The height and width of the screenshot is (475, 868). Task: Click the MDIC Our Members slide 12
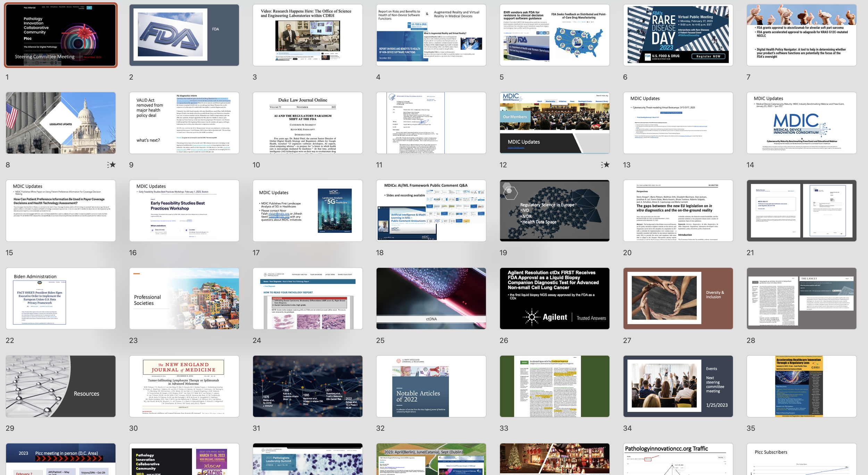554,123
